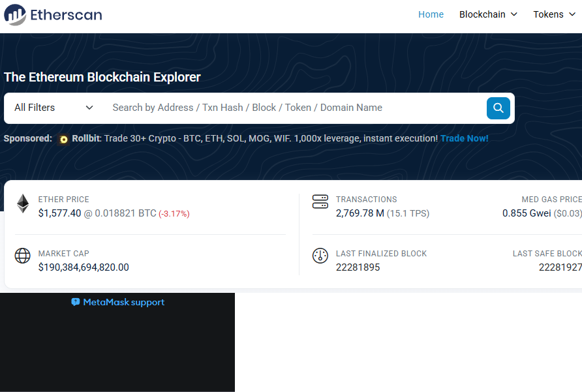Click the (-3.17%) price change text
Viewport: 582px width, 392px height.
click(174, 214)
